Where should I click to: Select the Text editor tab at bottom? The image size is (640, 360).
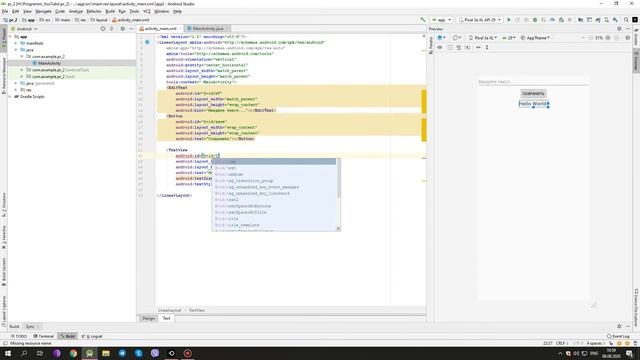pos(166,318)
